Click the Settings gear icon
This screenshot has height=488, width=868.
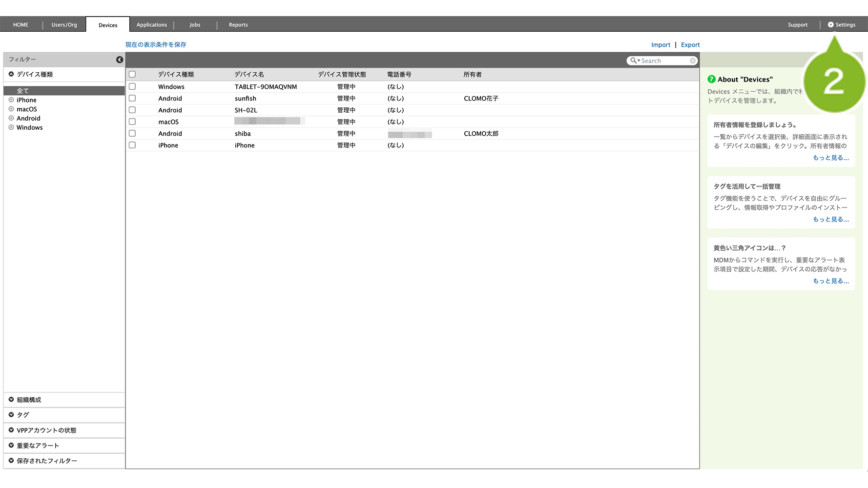tap(830, 25)
